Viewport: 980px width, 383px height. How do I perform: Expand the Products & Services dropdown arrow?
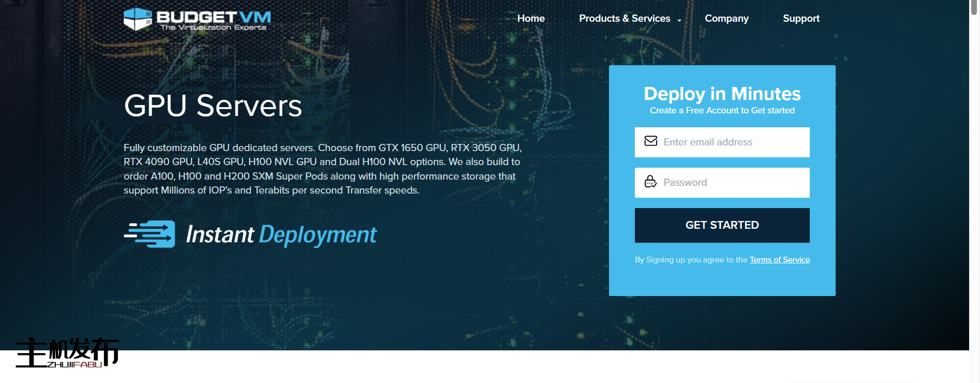pyautogui.click(x=679, y=20)
